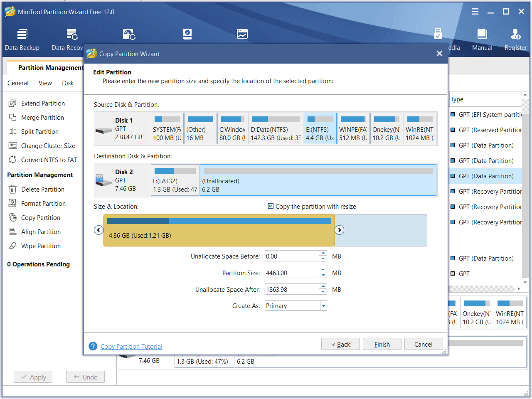The width and height of the screenshot is (532, 399).
Task: Decrease Partition Size value
Action: (323, 276)
